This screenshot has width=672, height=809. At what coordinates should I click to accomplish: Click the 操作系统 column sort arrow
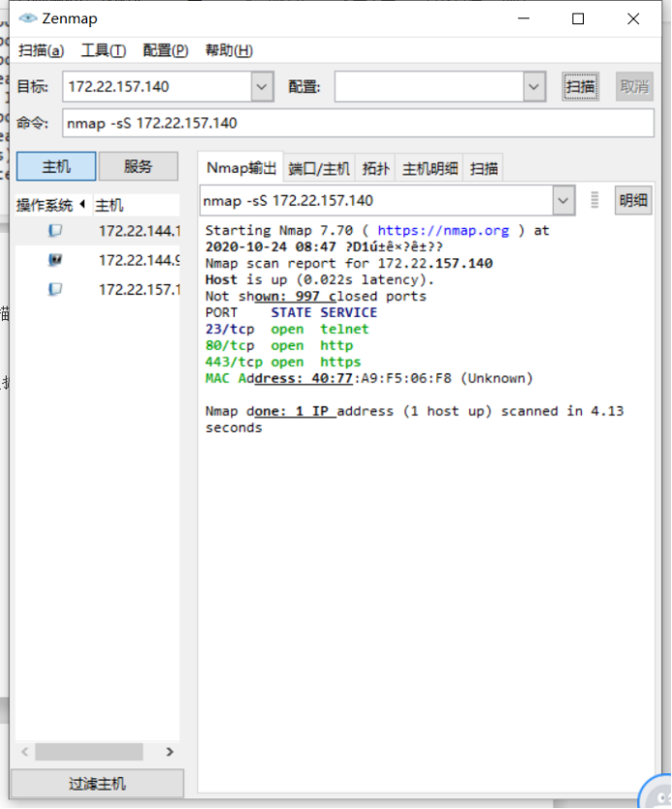click(x=82, y=205)
